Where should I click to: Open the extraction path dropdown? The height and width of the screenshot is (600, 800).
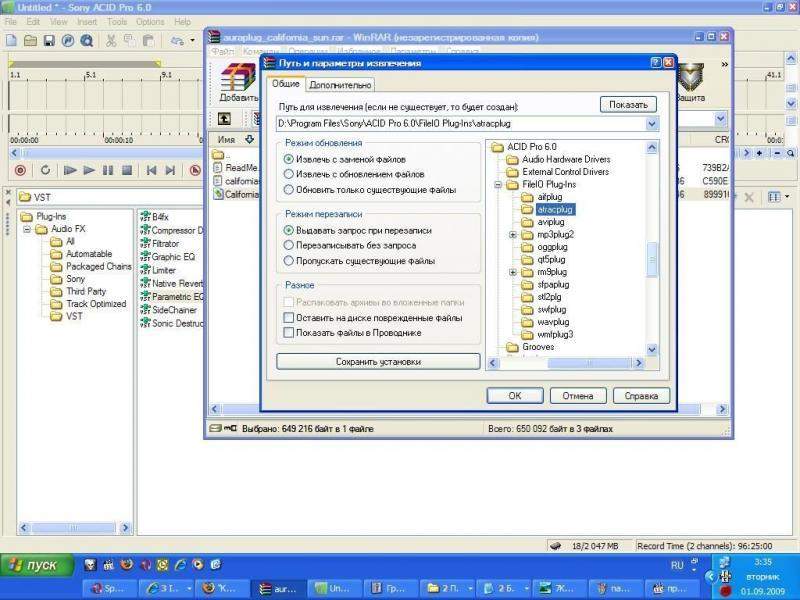click(652, 124)
